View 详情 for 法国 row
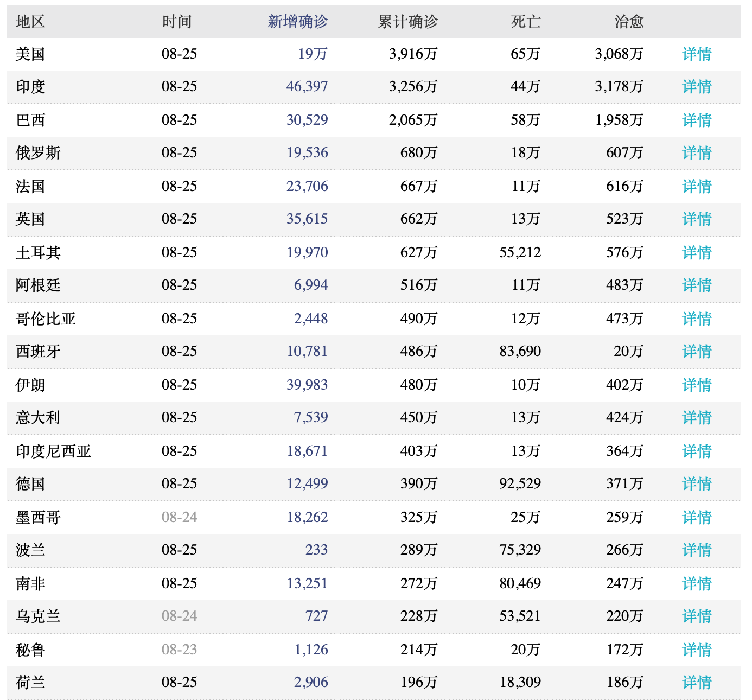This screenshot has height=700, width=752. (696, 186)
